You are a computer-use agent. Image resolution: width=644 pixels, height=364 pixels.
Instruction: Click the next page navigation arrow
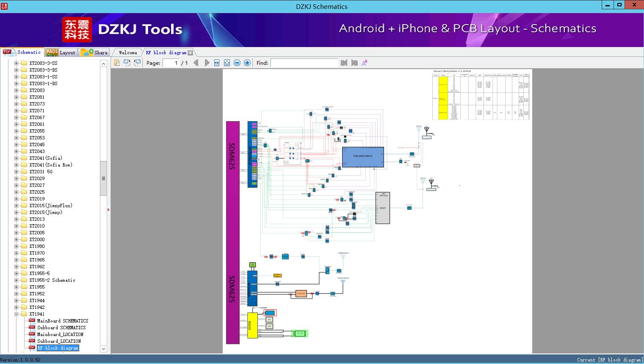tap(207, 62)
